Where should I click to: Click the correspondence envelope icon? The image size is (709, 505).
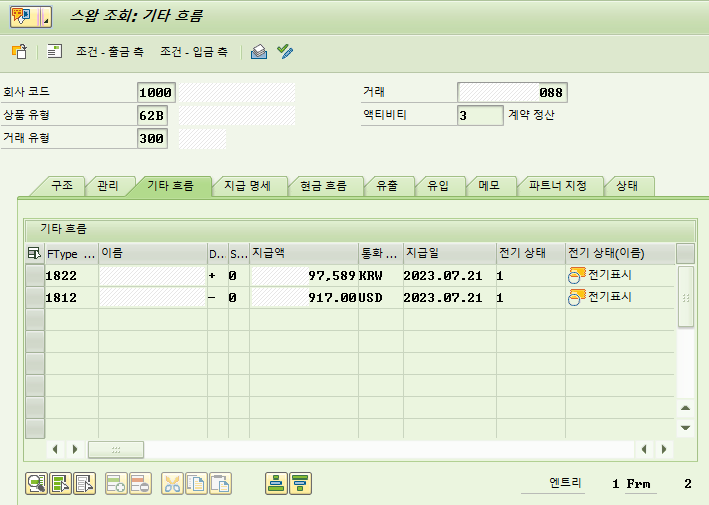click(259, 52)
